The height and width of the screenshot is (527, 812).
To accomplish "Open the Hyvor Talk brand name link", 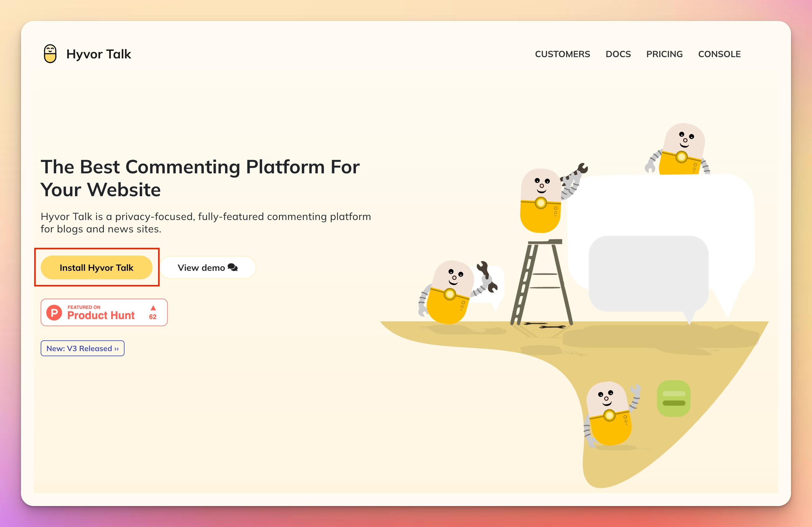I will tap(98, 54).
